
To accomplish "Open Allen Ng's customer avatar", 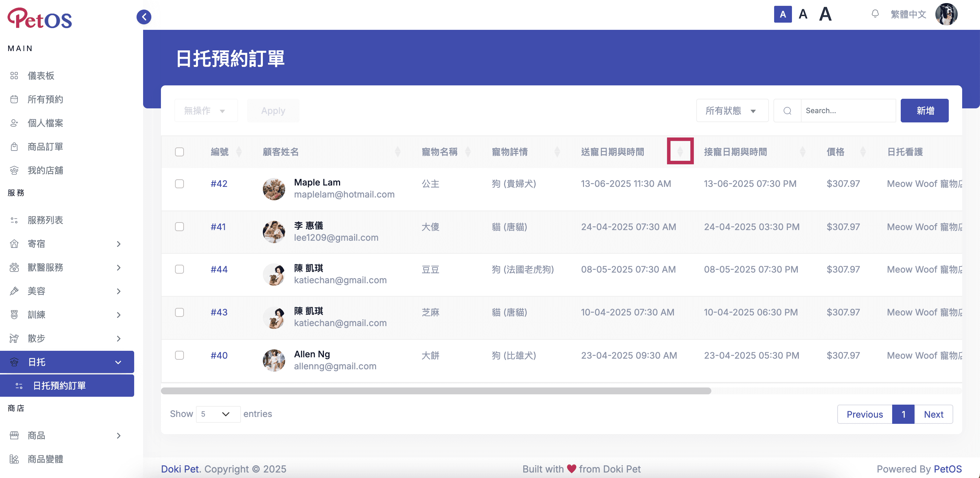I will click(x=273, y=360).
